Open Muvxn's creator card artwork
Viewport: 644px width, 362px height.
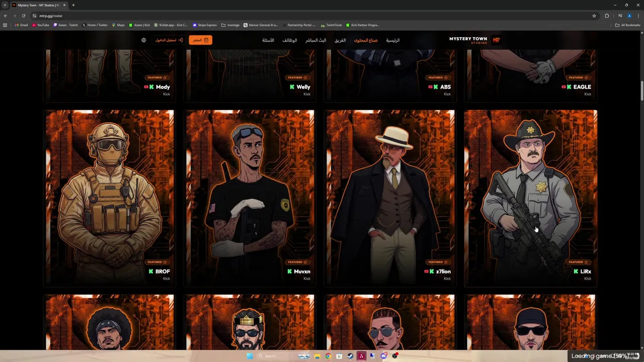tap(250, 198)
